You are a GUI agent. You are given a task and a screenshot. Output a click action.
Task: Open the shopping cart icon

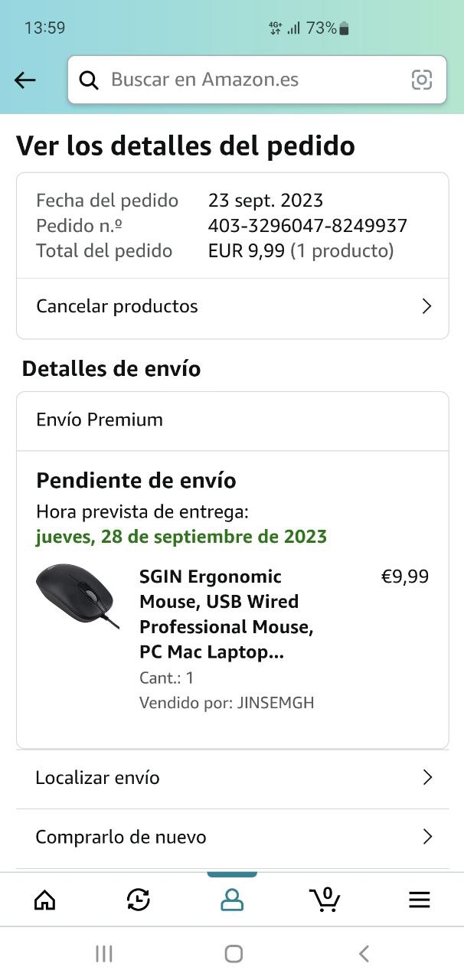(x=325, y=899)
